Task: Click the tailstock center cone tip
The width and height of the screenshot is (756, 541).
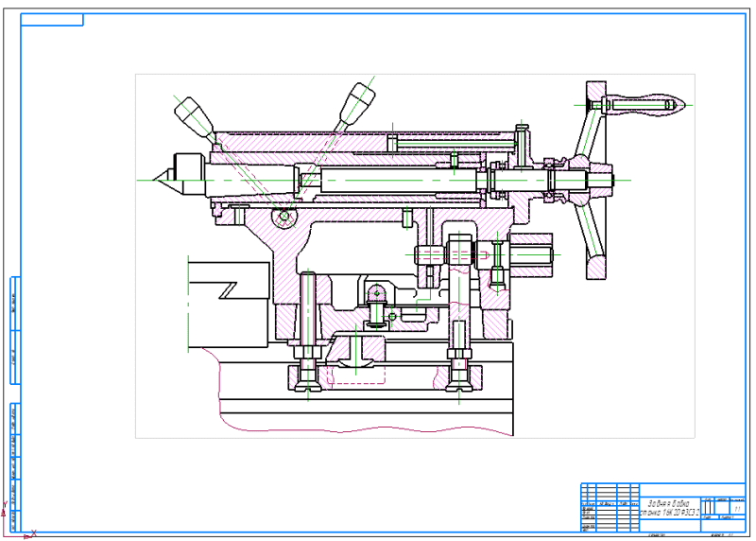Action: [x=163, y=180]
